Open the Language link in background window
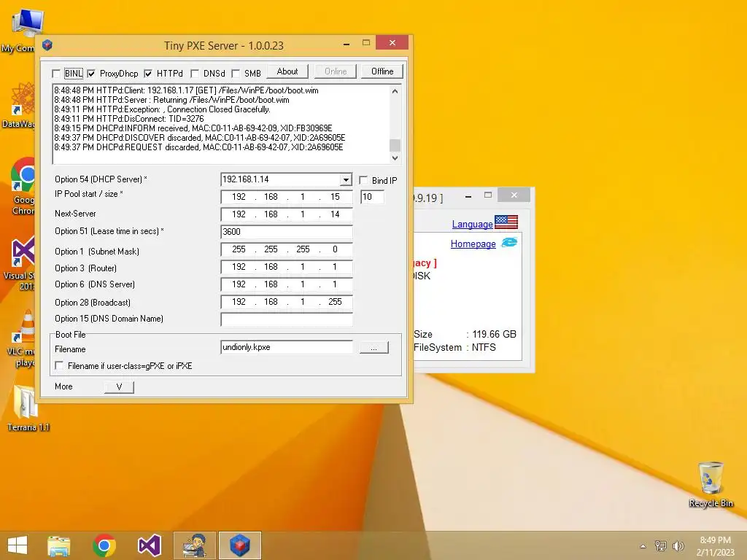747x560 pixels. tap(472, 224)
